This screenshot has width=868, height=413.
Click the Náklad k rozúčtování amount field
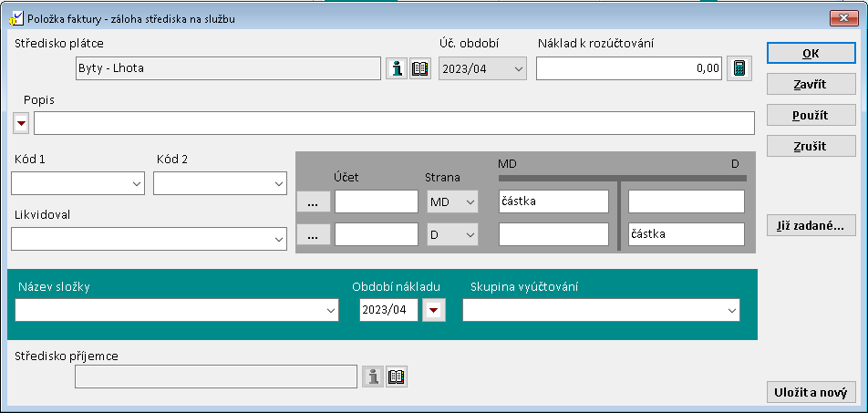click(629, 68)
